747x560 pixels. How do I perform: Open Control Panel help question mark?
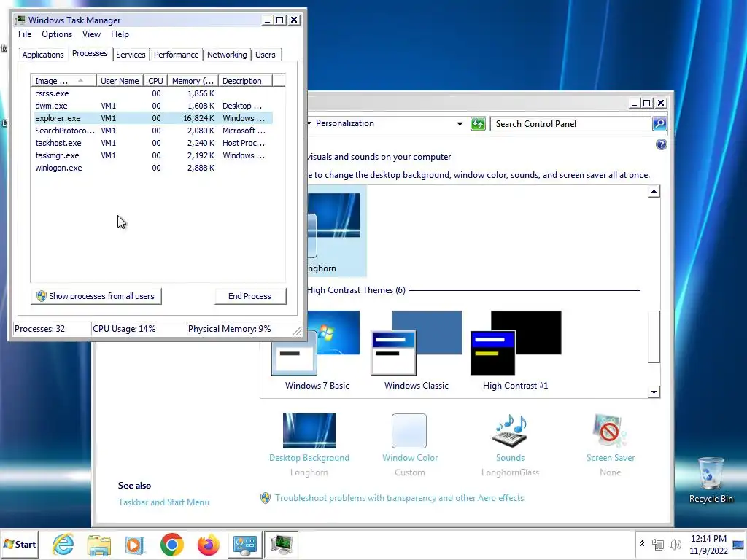(661, 144)
